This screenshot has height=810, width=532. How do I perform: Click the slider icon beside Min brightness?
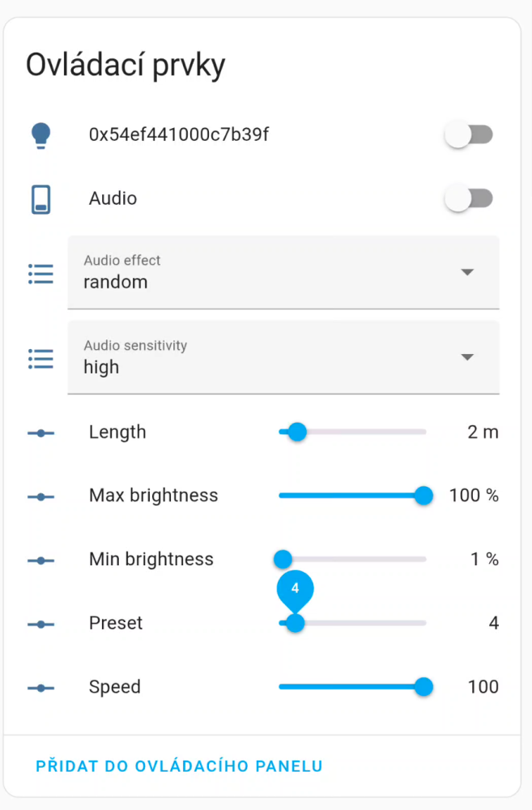pyautogui.click(x=40, y=561)
